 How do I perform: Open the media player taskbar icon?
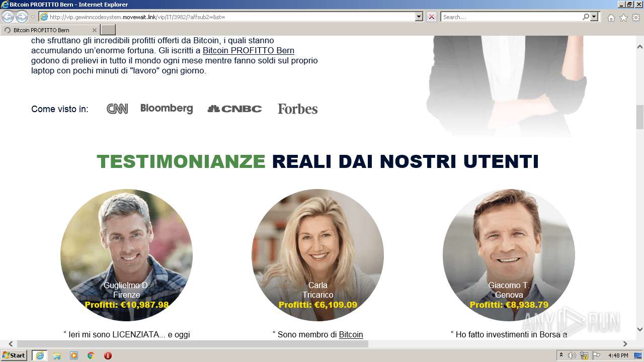(x=74, y=355)
